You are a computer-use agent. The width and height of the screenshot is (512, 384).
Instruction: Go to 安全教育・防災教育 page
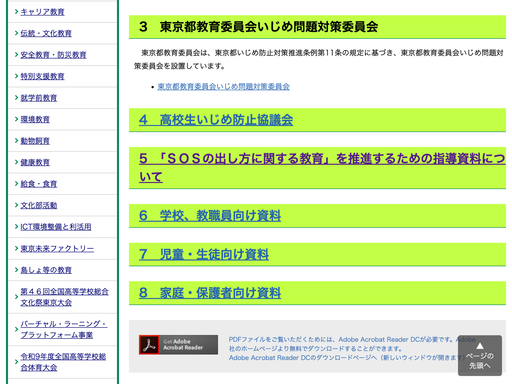point(53,55)
